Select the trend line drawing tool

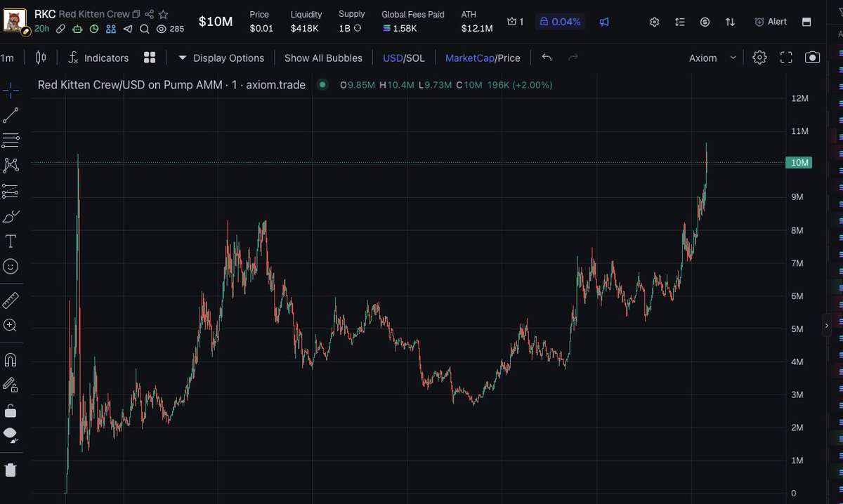pos(11,116)
